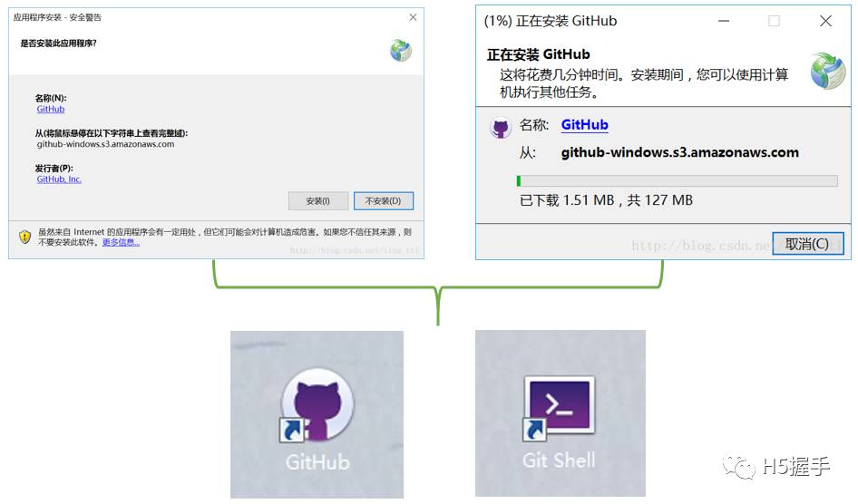The height and width of the screenshot is (504, 858).
Task: Click the yellow shield warning icon
Action: pos(24,237)
